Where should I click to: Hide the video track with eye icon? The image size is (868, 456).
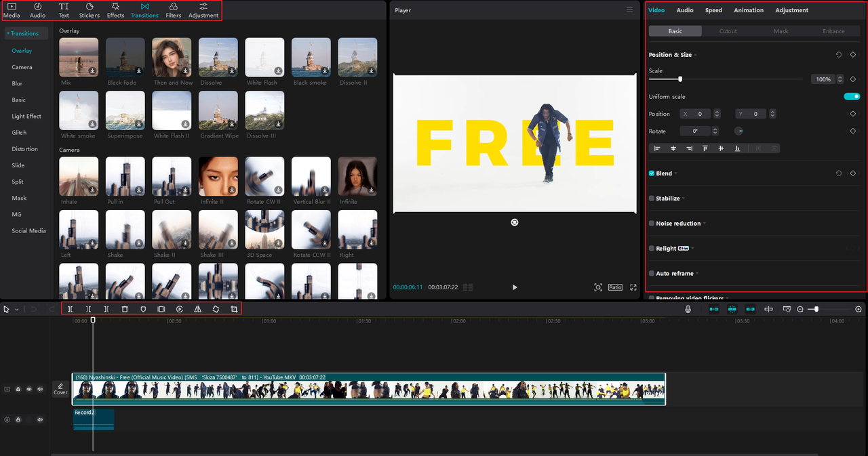point(29,390)
